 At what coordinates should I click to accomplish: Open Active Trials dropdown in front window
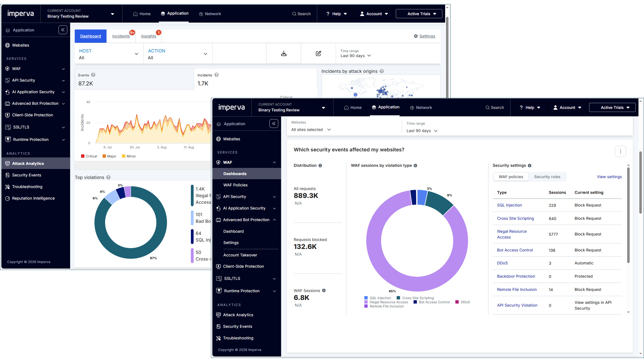(612, 108)
